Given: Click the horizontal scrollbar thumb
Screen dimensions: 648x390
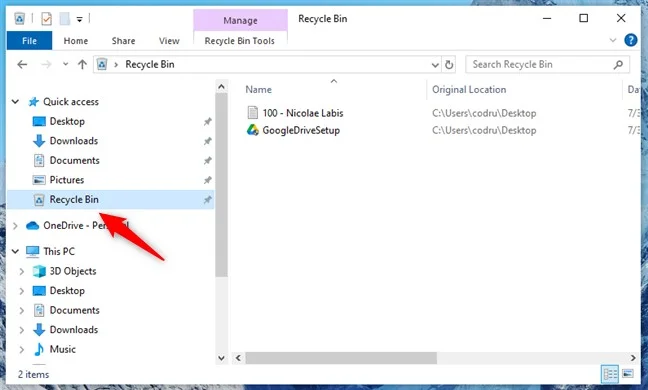Looking at the screenshot, I should coord(341,358).
